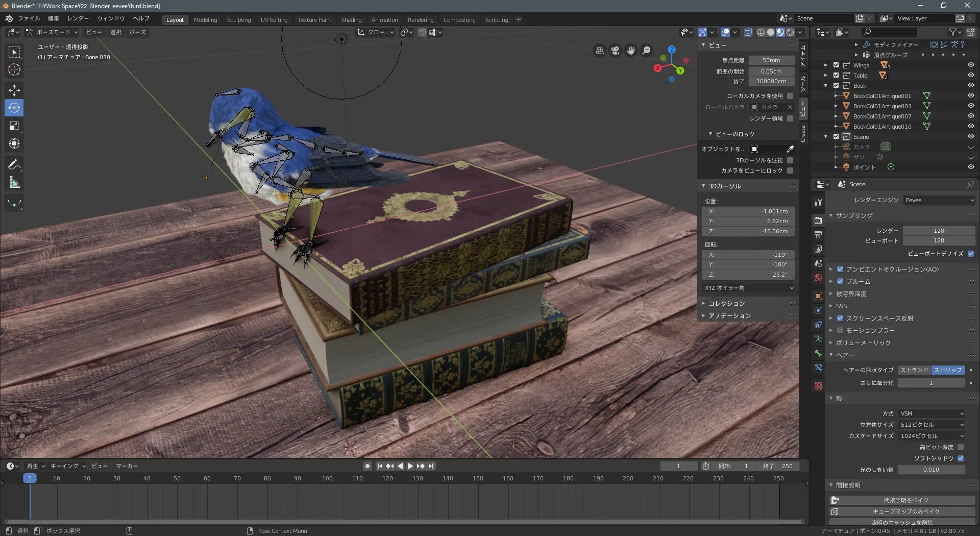
Task: Click the 焦点距離 50mm slider
Action: [x=771, y=60]
